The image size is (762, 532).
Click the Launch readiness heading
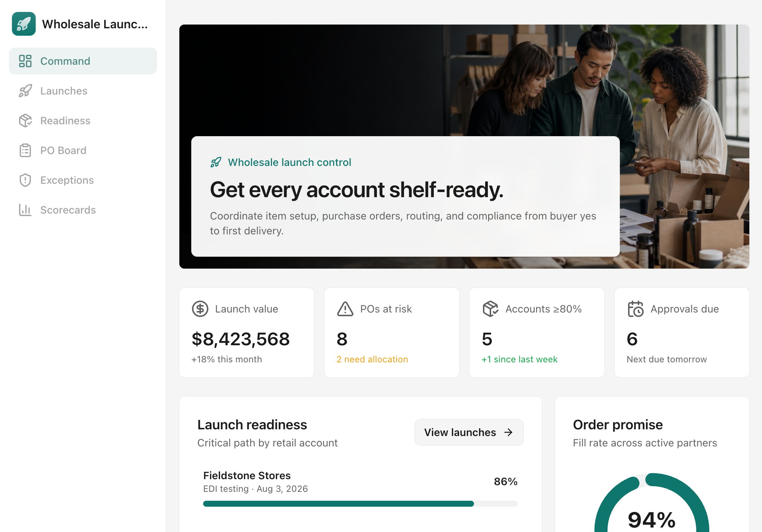click(x=252, y=424)
